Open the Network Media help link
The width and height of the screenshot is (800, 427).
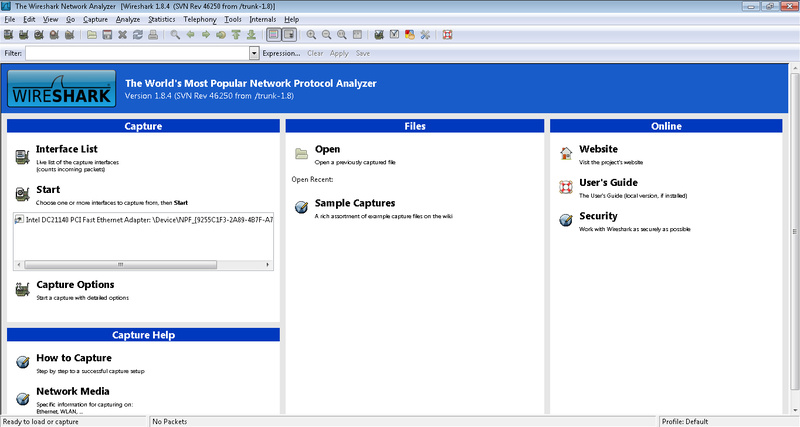coord(72,391)
